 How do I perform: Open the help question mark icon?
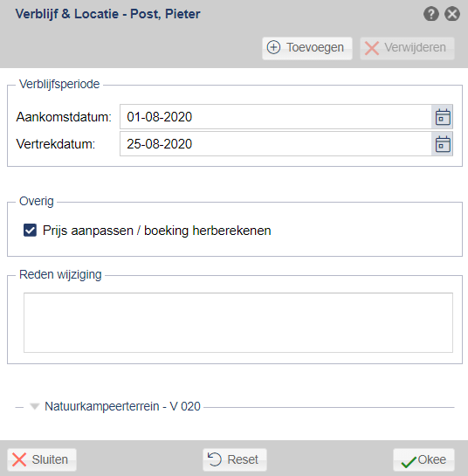(x=431, y=14)
